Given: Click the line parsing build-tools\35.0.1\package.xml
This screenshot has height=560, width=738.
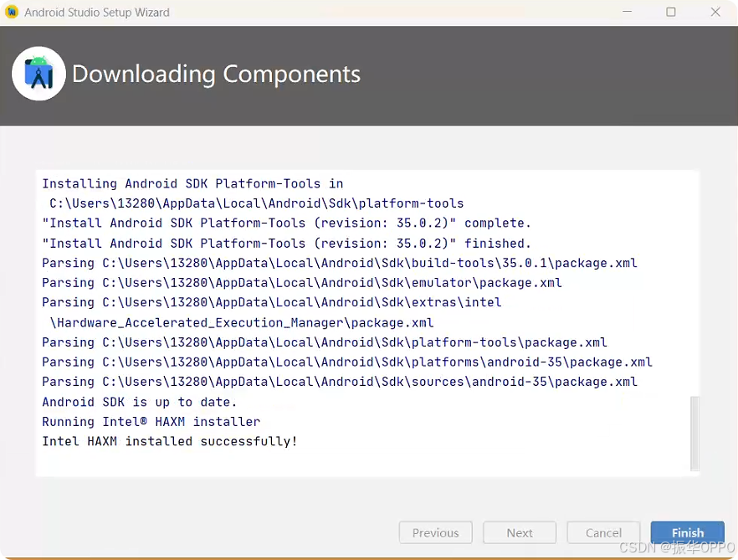Looking at the screenshot, I should (340, 263).
